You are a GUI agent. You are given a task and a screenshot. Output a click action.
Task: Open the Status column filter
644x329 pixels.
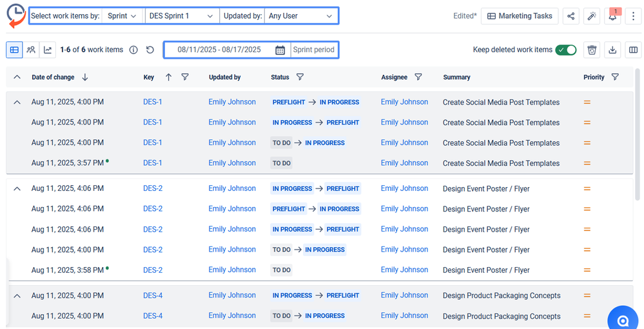(300, 77)
